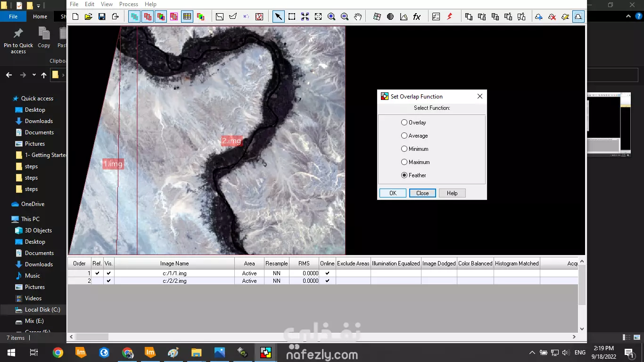Activate the Zoom Out magnifier tool

click(x=344, y=16)
